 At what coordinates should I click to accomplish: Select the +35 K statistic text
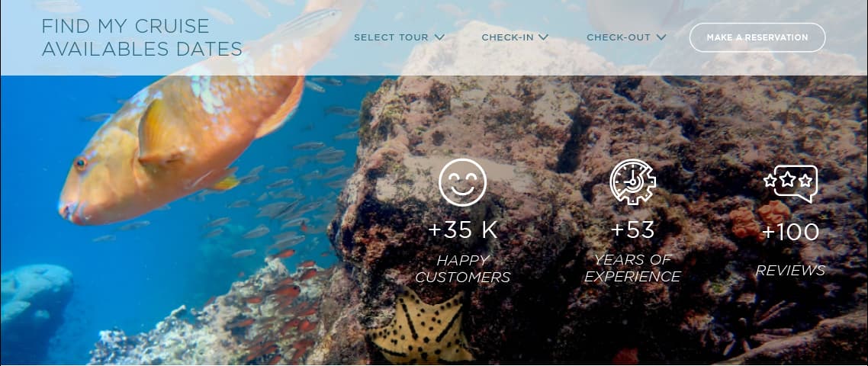(463, 231)
